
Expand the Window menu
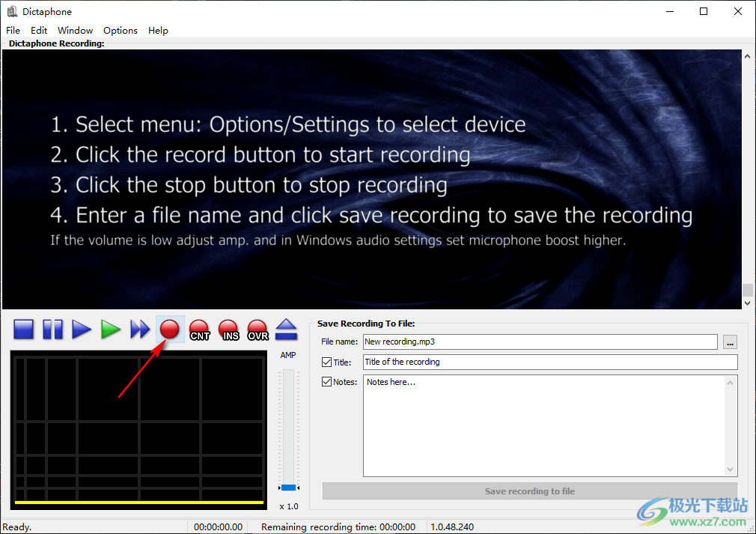[x=75, y=31]
